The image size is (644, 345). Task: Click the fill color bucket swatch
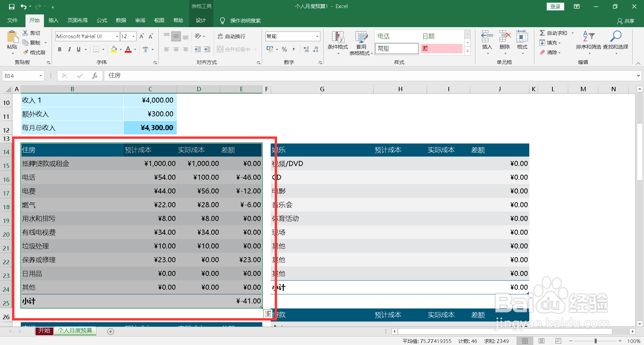[x=114, y=49]
